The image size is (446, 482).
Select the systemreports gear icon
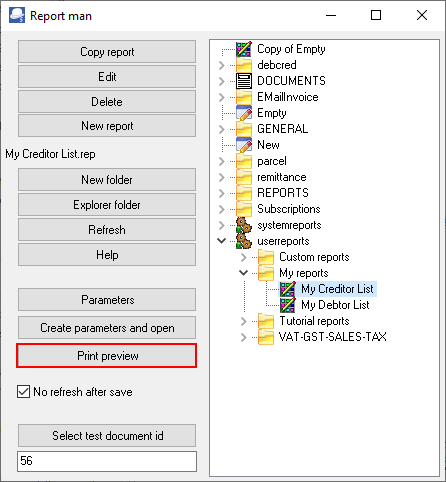(x=244, y=225)
